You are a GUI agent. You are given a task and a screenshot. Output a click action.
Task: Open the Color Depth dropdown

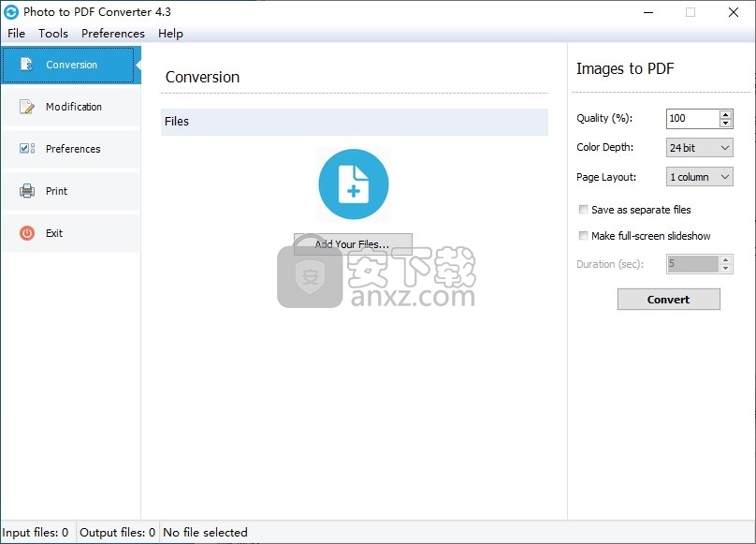pyautogui.click(x=699, y=148)
